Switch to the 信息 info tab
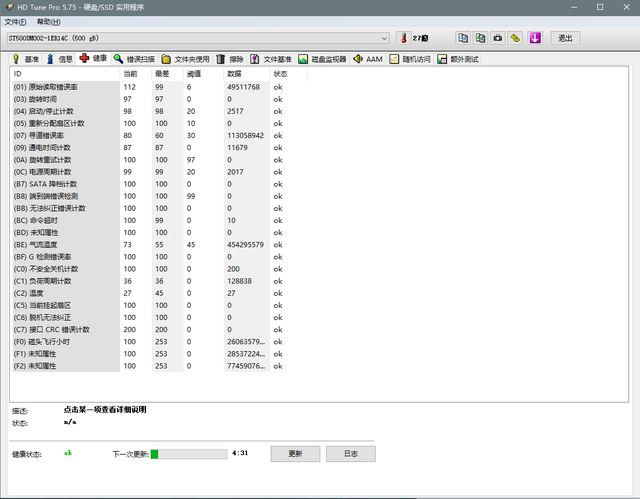The image size is (640, 499). coord(59,59)
